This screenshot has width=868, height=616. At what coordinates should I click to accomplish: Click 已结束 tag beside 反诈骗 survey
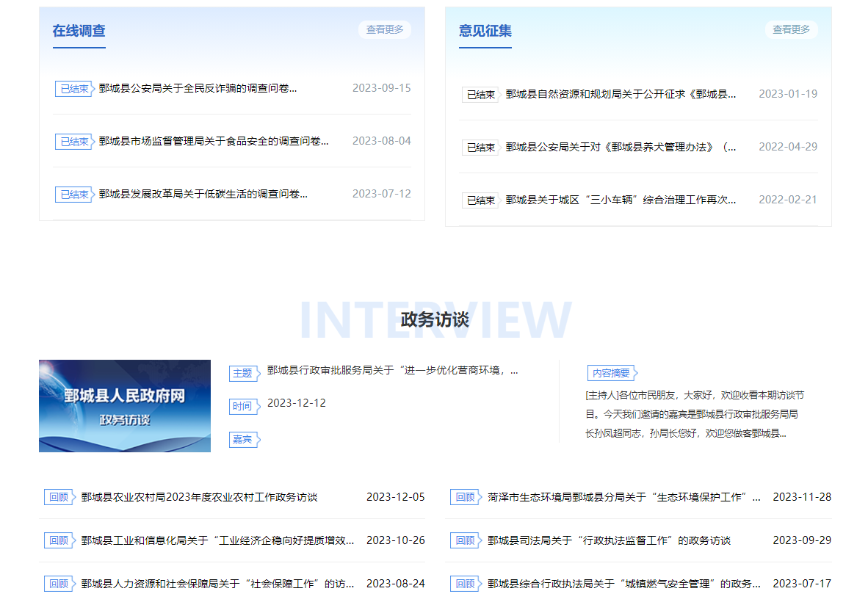[x=75, y=89]
